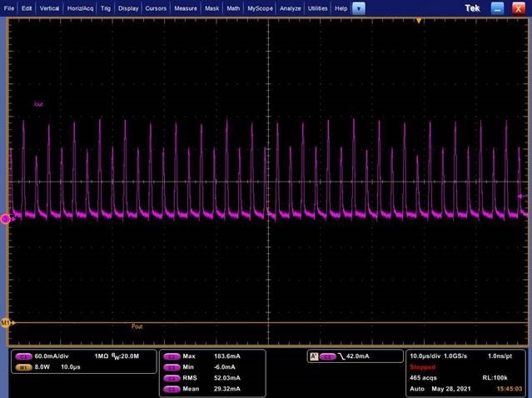This screenshot has width=532, height=398.
Task: Click the red Stopped acquisition status
Action: [422, 367]
